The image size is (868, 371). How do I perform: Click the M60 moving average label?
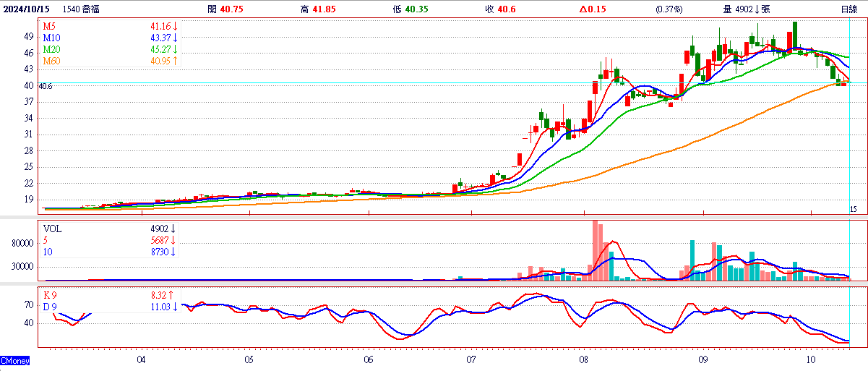pyautogui.click(x=52, y=61)
